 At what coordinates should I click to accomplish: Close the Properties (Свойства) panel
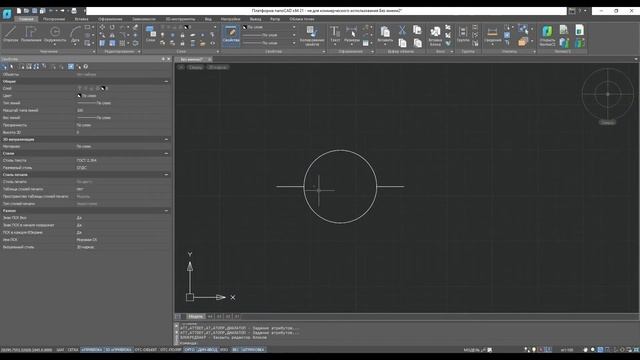click(169, 59)
